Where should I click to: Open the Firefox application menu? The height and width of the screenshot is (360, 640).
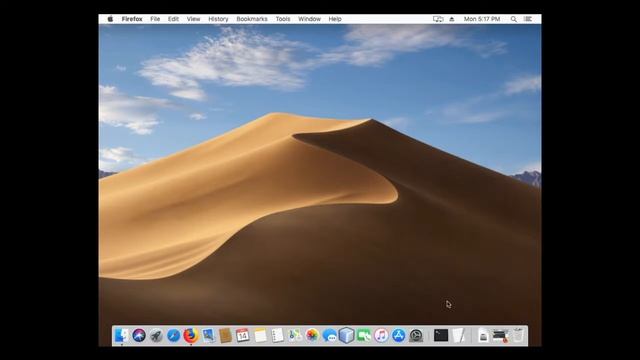click(x=132, y=19)
